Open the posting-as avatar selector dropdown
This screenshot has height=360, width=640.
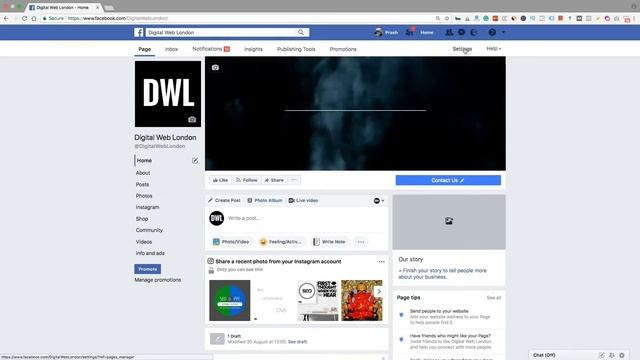379,200
